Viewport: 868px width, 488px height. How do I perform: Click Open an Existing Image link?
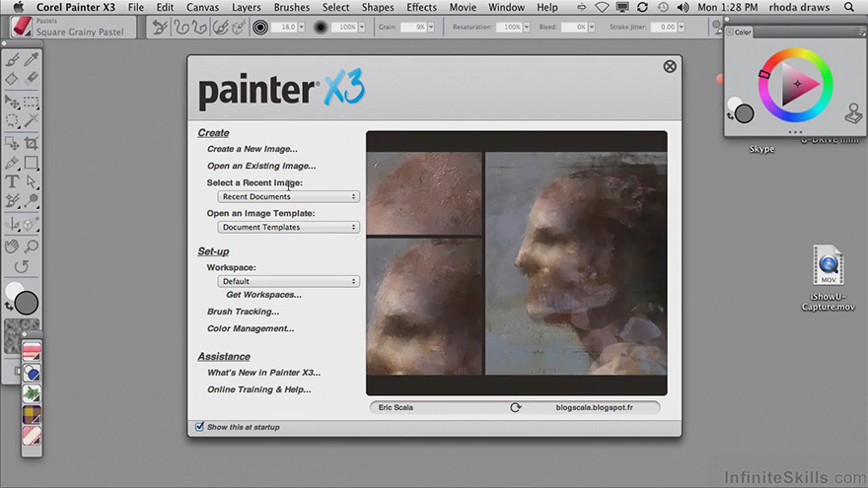pyautogui.click(x=261, y=166)
